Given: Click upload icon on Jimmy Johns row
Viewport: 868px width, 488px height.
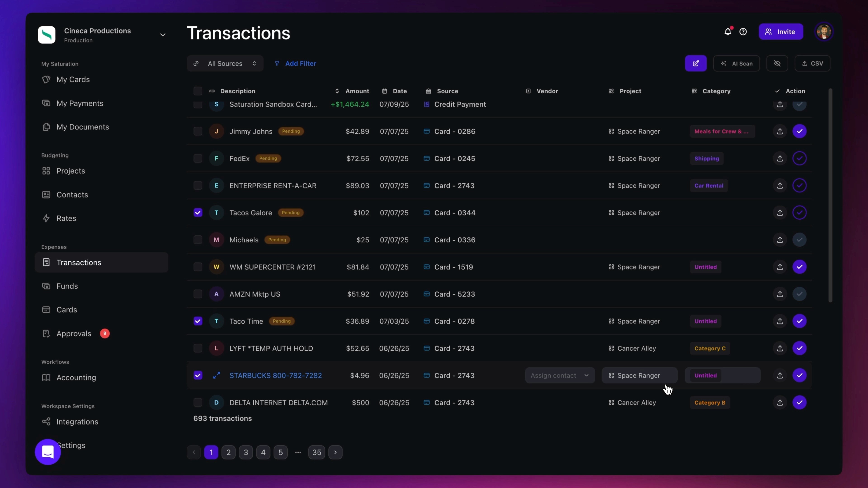Looking at the screenshot, I should point(780,131).
